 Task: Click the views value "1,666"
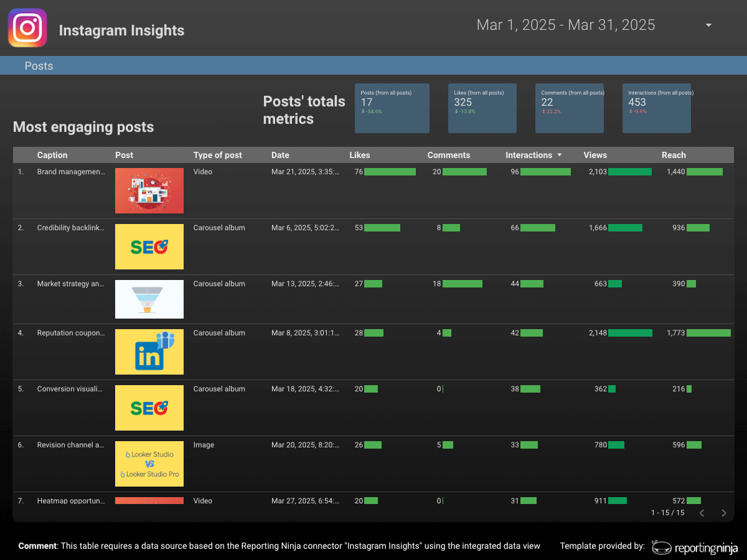click(x=598, y=228)
